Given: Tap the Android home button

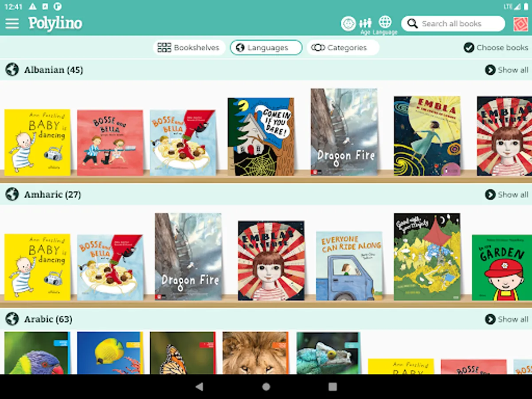Looking at the screenshot, I should 266,387.
